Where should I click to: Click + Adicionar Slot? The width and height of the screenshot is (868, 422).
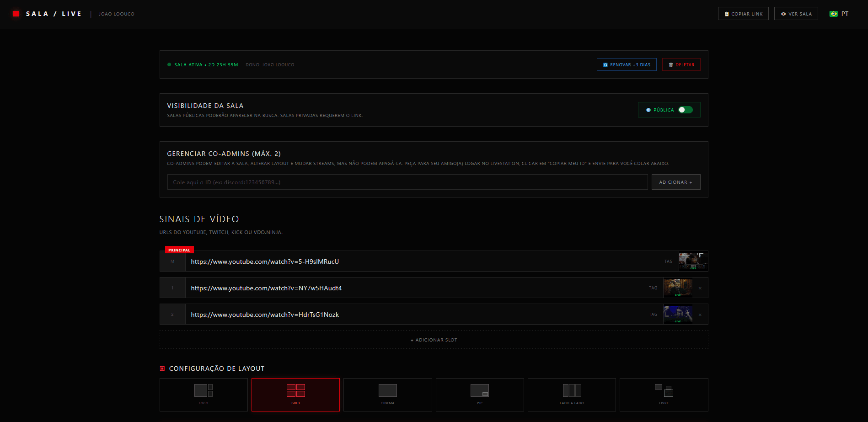[x=433, y=340]
